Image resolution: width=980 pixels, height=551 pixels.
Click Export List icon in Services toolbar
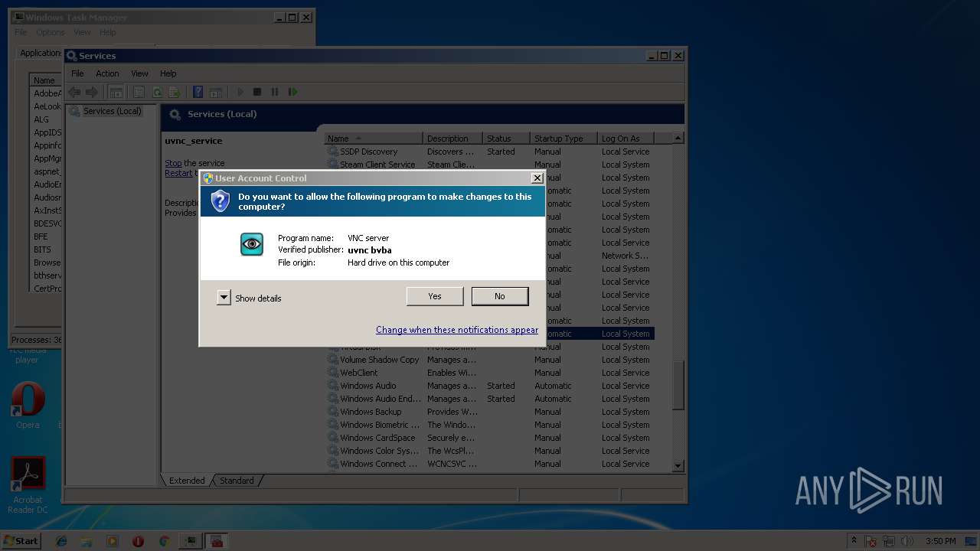click(175, 92)
